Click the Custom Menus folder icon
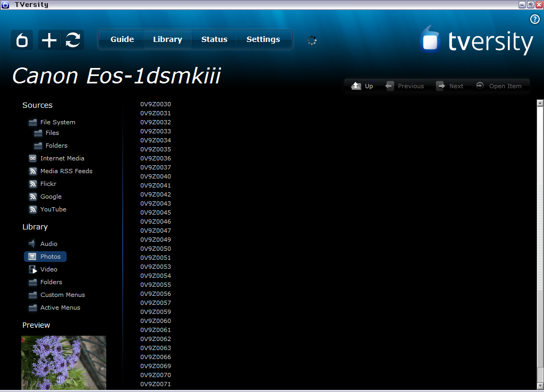Image resolution: width=544 pixels, height=392 pixels. tap(32, 295)
